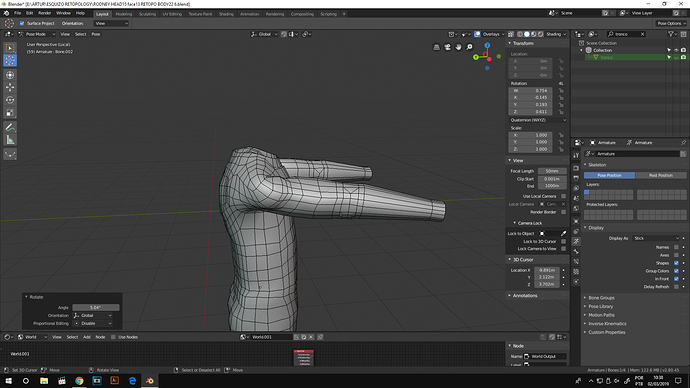Switch to UV Editing workspace tab
This screenshot has height=388, width=690.
coord(172,14)
